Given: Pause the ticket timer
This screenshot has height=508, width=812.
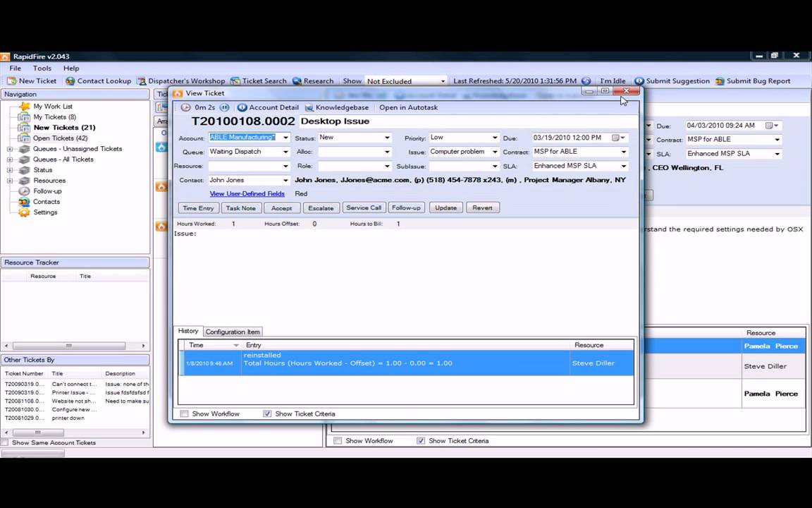Looking at the screenshot, I should (x=224, y=108).
